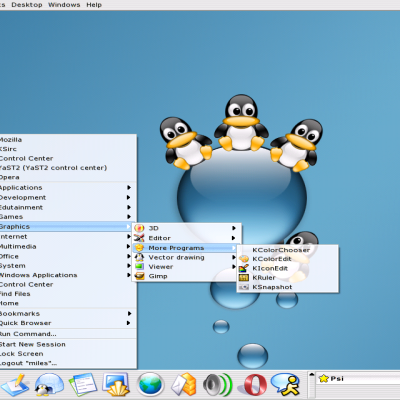
Task: Click the 3D submenu arrow
Action: [x=234, y=228]
